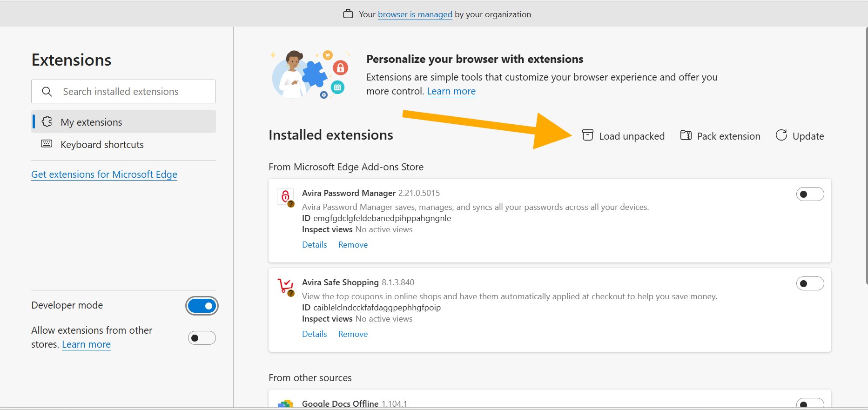Image resolution: width=868 pixels, height=410 pixels.
Task: Click the Avira Safe Shopping title
Action: (x=340, y=282)
